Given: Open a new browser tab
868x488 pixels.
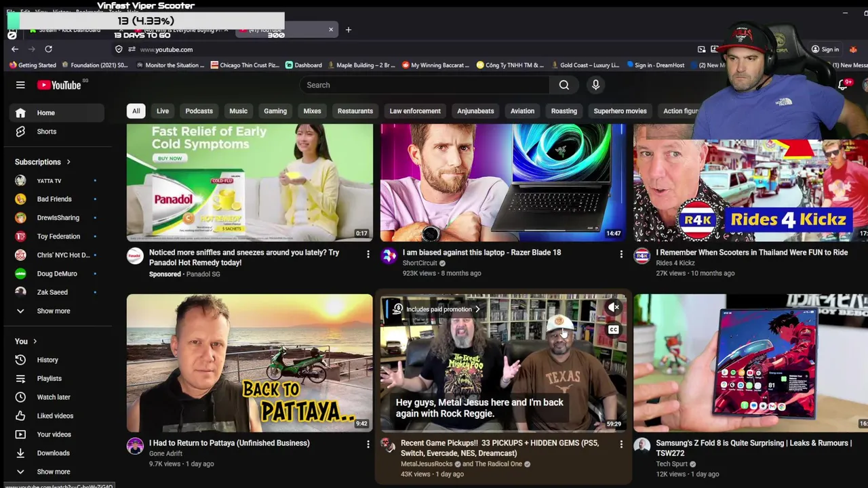Looking at the screenshot, I should [348, 30].
